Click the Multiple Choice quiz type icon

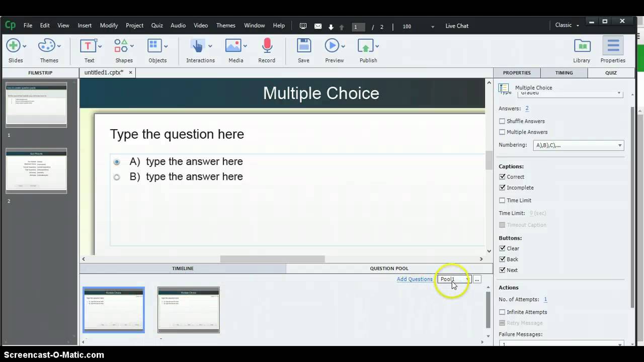[503, 87]
